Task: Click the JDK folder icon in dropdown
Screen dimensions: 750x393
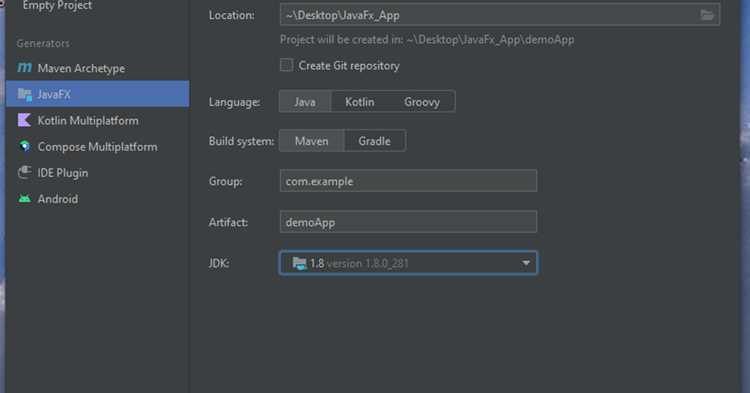Action: pyautogui.click(x=299, y=263)
